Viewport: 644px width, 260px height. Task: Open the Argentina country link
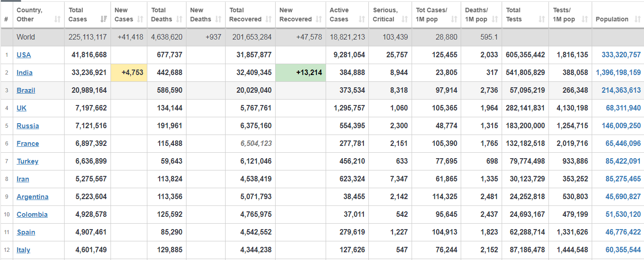pyautogui.click(x=32, y=196)
